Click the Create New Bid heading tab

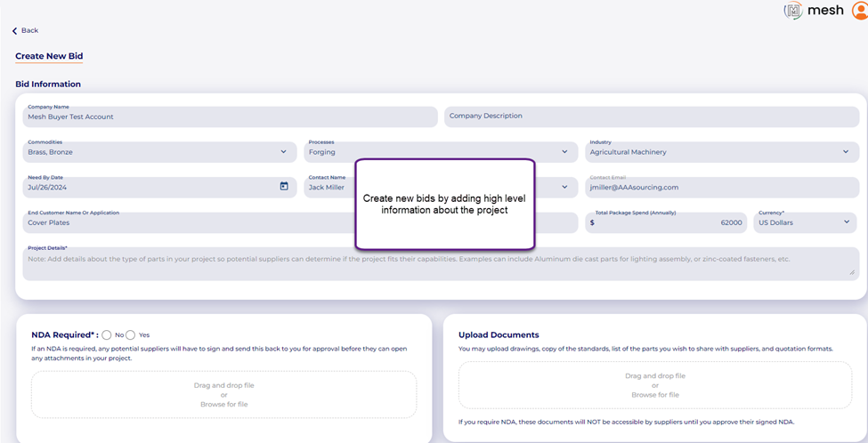49,56
